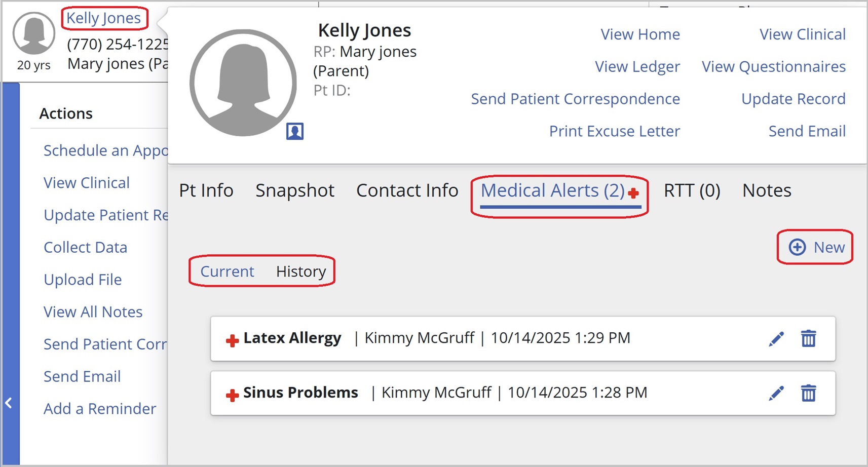Collapse the left sidebar with arrow
Image resolution: width=868 pixels, height=467 pixels.
point(9,403)
